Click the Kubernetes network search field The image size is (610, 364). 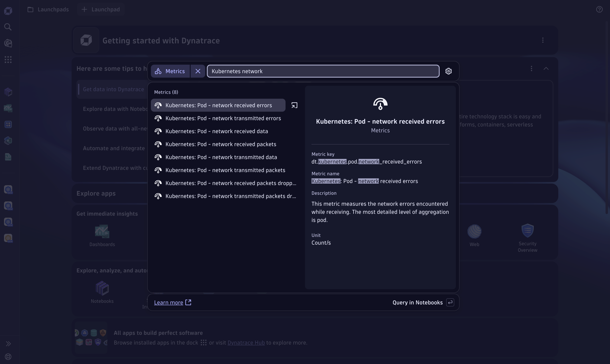pos(323,71)
